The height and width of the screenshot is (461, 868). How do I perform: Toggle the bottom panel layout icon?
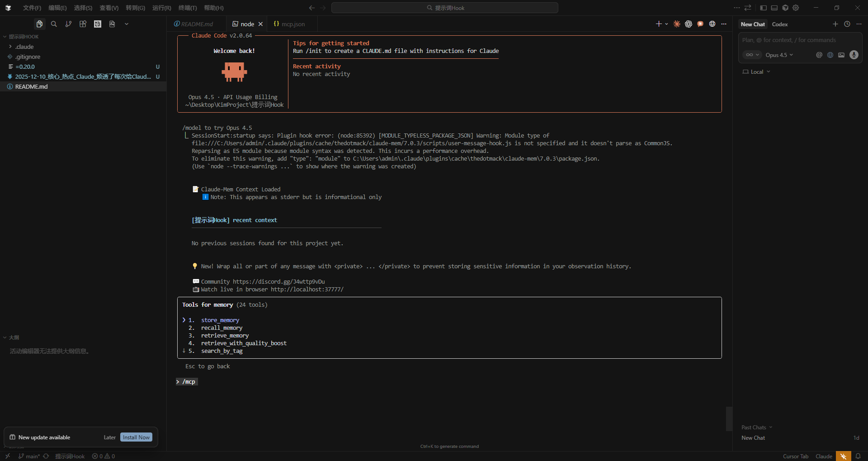pos(774,8)
